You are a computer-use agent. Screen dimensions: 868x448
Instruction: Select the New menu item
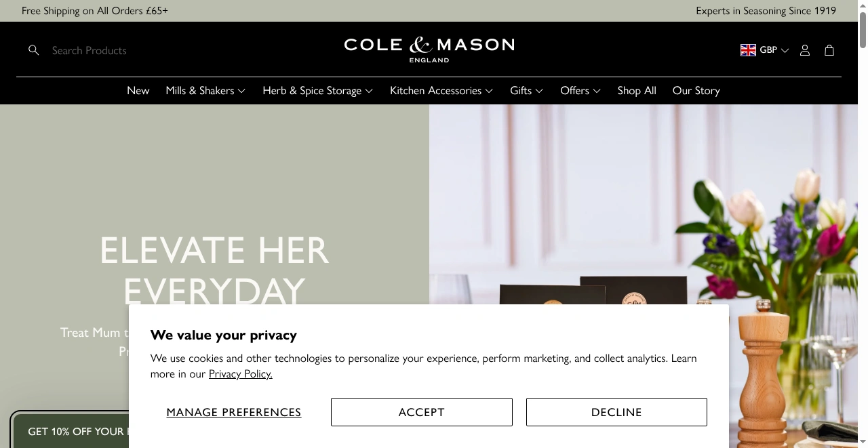tap(138, 90)
